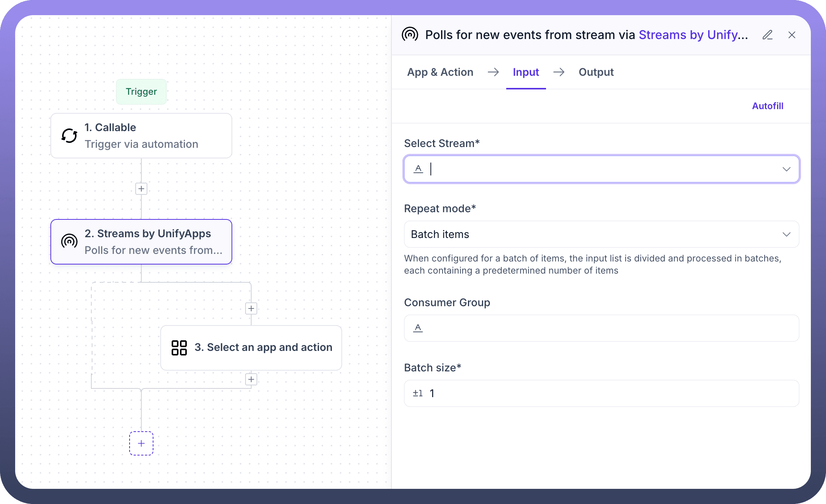This screenshot has width=826, height=504.
Task: Click the Streams broadcast icon in panel header
Action: tap(410, 35)
